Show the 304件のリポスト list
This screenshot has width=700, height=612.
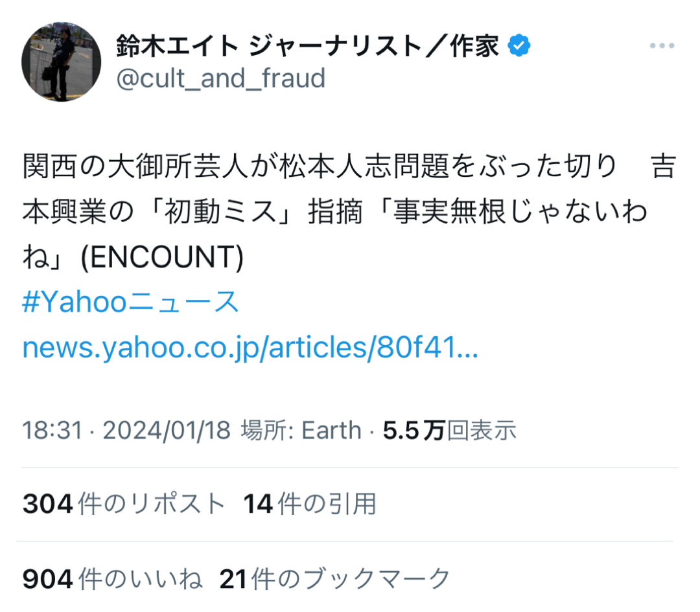tap(124, 504)
